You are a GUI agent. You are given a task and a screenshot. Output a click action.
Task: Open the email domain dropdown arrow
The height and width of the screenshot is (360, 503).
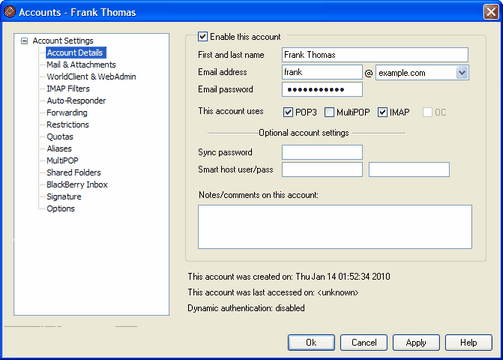pos(462,73)
